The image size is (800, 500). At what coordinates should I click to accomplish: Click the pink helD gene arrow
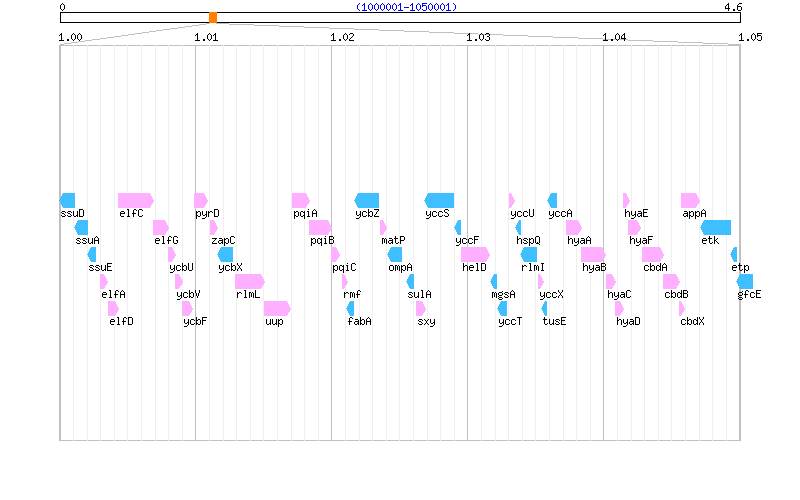(475, 254)
